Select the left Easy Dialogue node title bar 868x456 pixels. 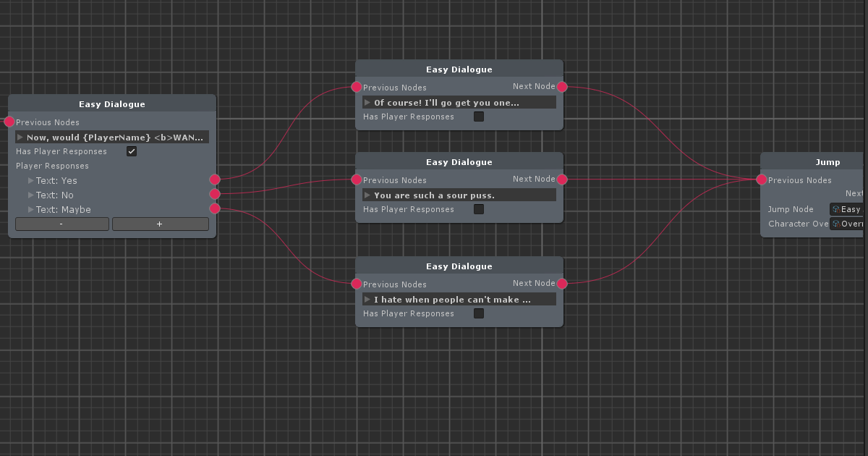tap(112, 104)
